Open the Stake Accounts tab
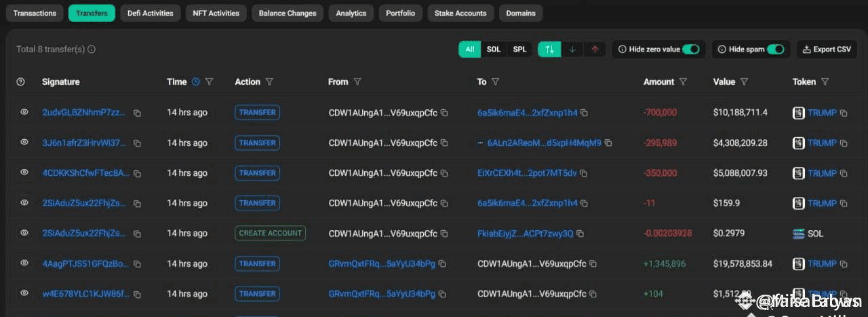 point(460,13)
